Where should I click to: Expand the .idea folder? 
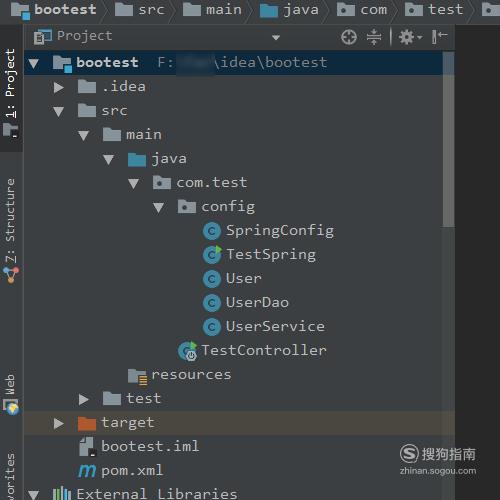(x=59, y=87)
